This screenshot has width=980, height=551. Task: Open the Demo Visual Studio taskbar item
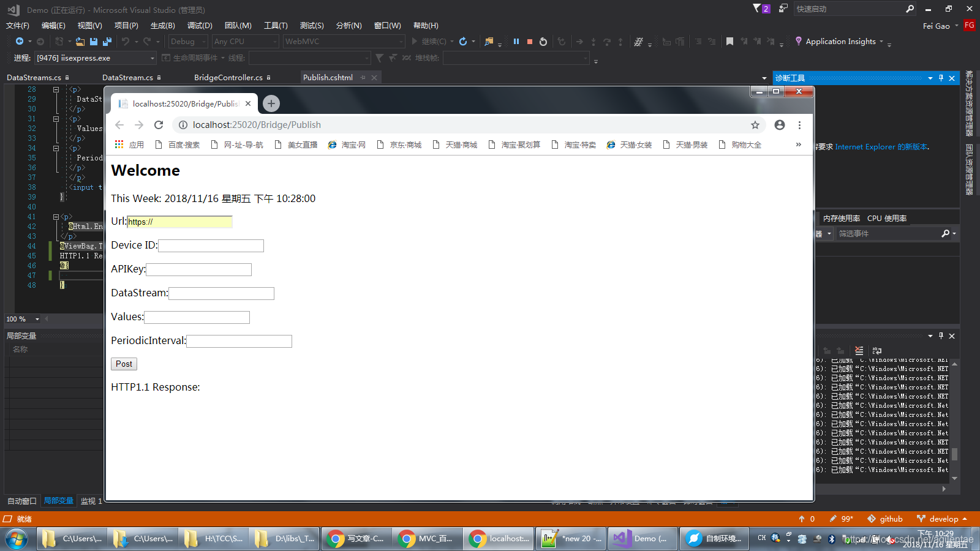(643, 539)
